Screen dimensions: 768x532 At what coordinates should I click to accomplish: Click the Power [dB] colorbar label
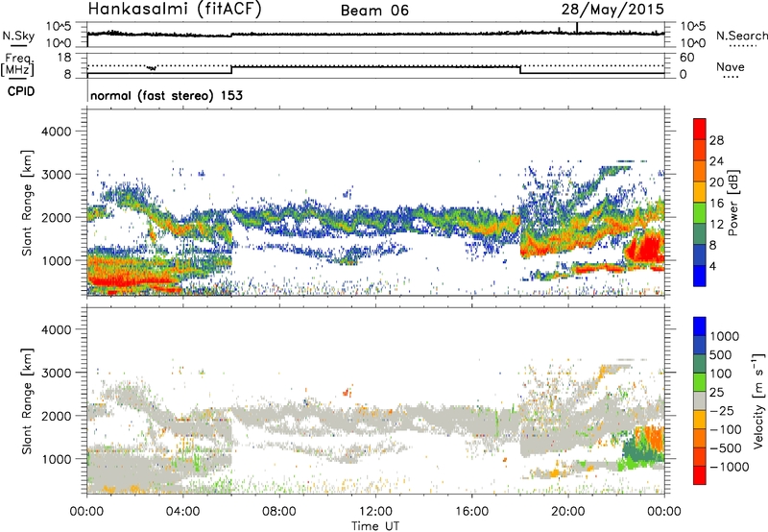point(732,203)
